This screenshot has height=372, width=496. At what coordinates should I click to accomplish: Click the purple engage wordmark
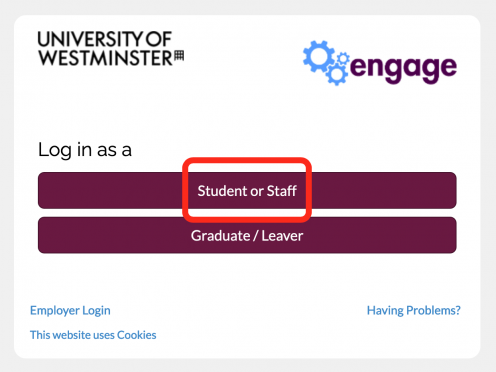point(403,68)
